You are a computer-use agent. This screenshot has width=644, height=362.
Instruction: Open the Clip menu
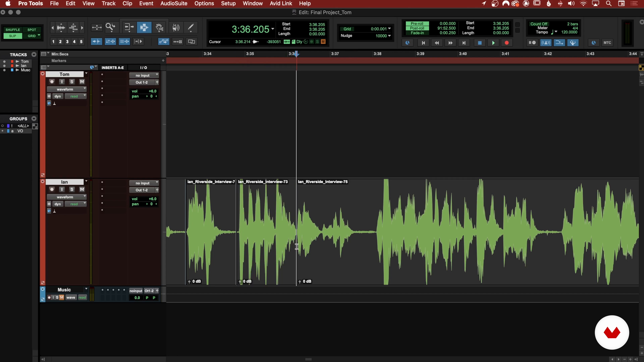pos(127,4)
